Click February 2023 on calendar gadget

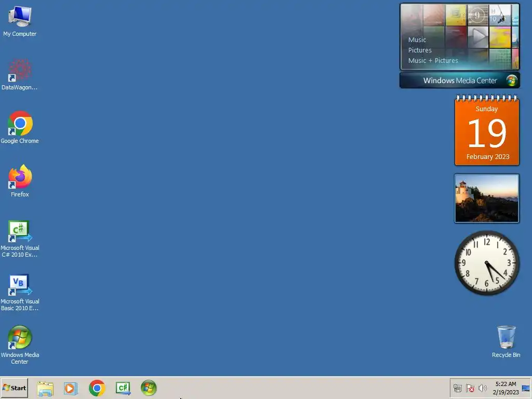[x=487, y=157]
